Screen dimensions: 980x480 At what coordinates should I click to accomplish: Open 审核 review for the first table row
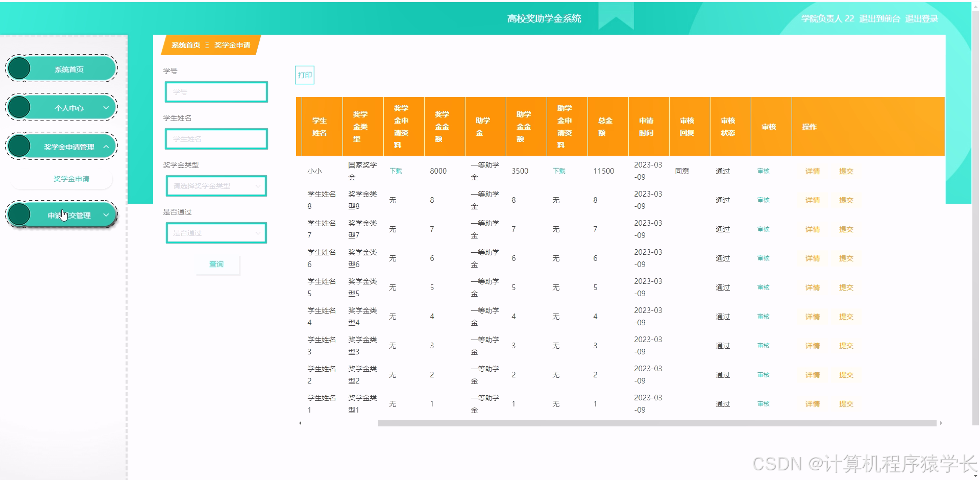tap(763, 171)
